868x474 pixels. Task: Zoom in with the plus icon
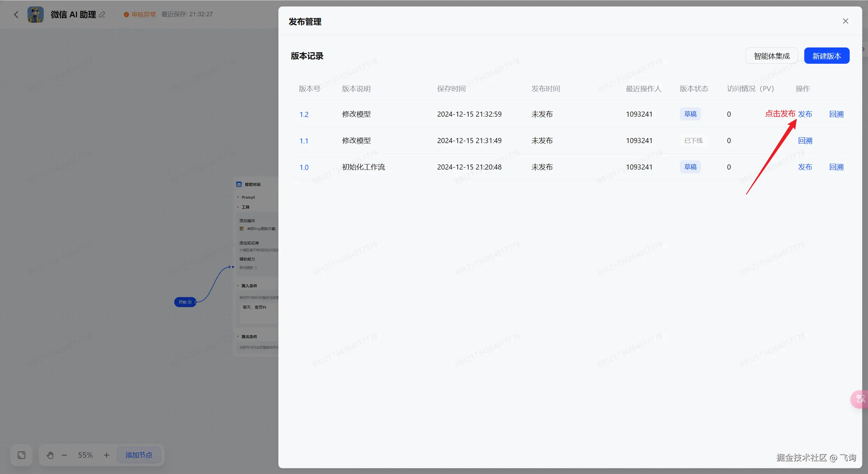(106, 455)
